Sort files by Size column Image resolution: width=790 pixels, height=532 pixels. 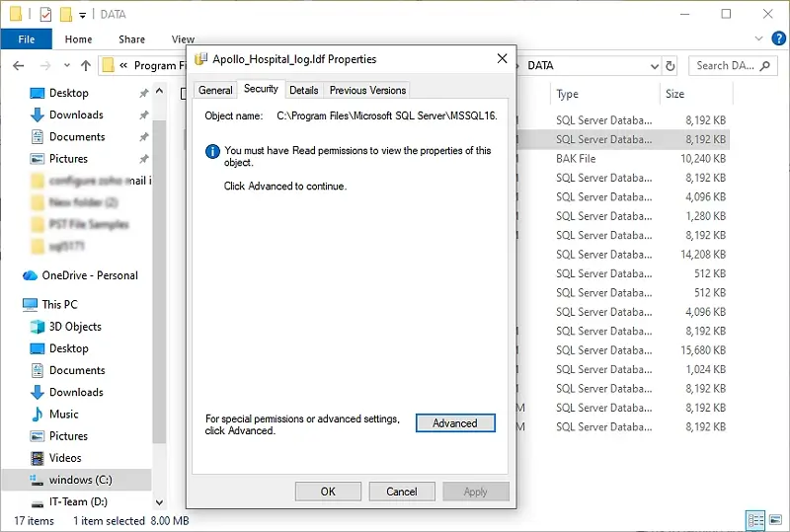click(x=674, y=94)
